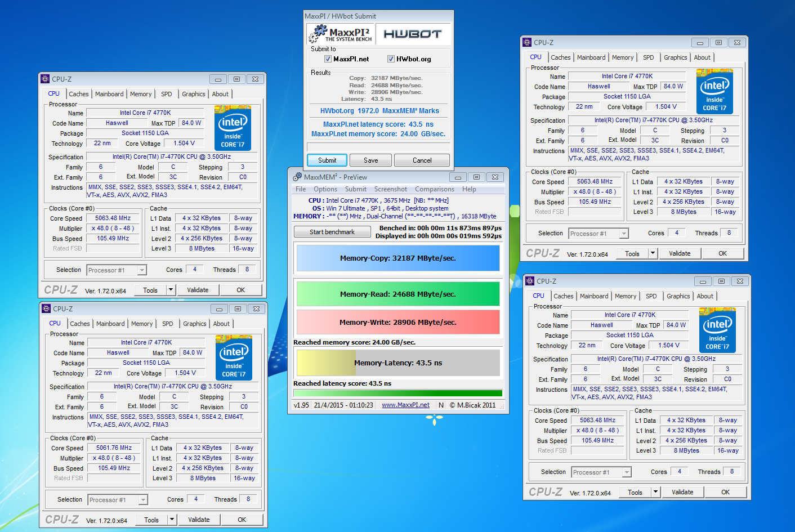Viewport: 795px width, 532px height.
Task: Click green progress bar below latency score
Action: [x=398, y=393]
